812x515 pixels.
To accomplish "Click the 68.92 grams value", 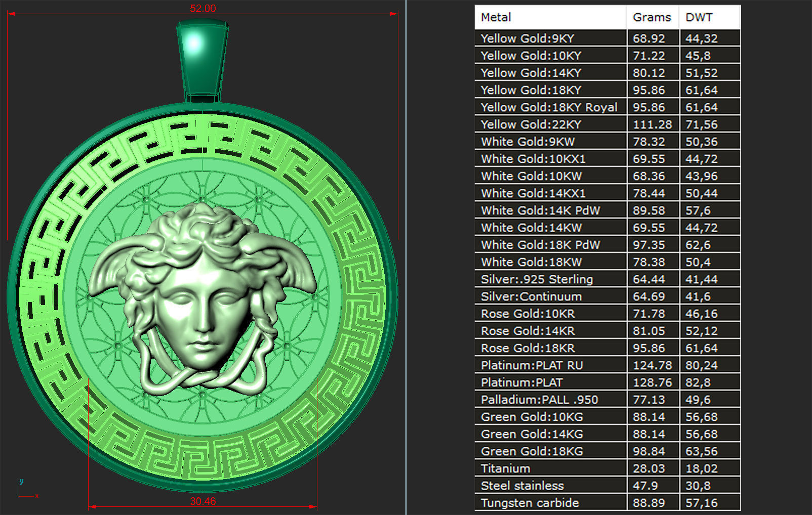I will (x=648, y=38).
